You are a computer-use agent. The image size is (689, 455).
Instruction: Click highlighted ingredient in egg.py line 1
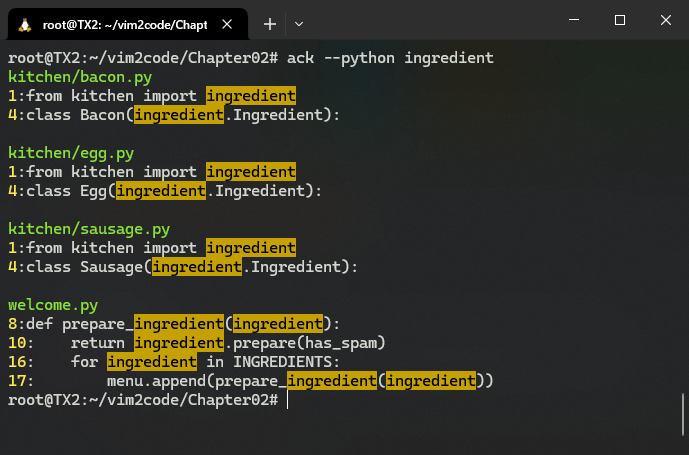(251, 172)
